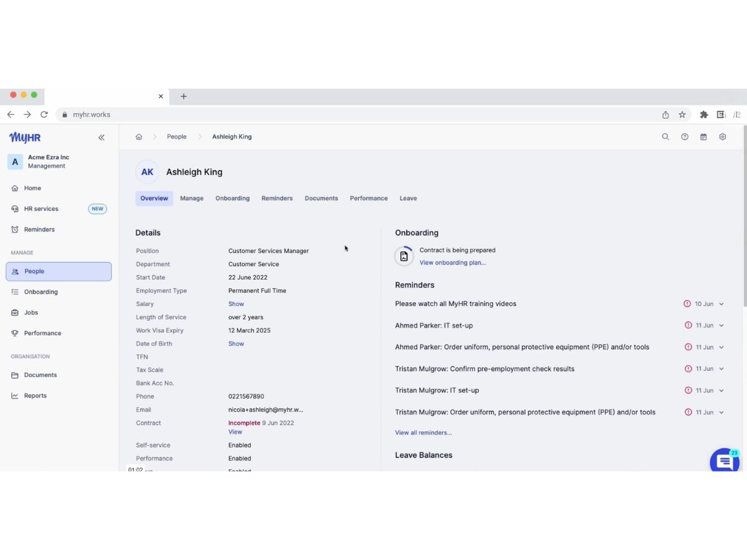
Task: Open the 'View all reminders...' link
Action: click(x=423, y=432)
